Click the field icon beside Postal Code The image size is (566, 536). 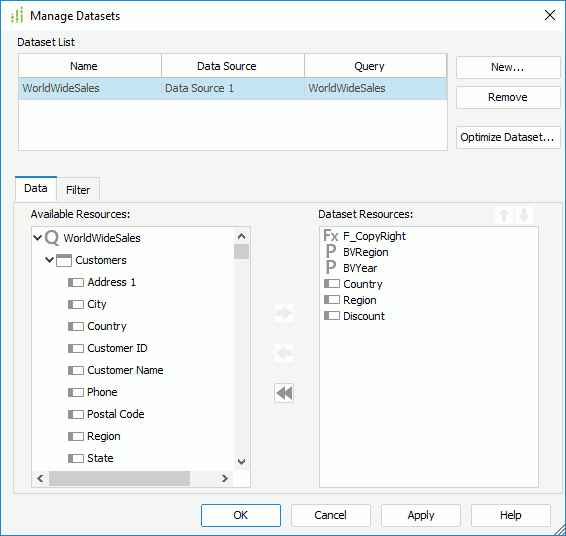coord(76,414)
